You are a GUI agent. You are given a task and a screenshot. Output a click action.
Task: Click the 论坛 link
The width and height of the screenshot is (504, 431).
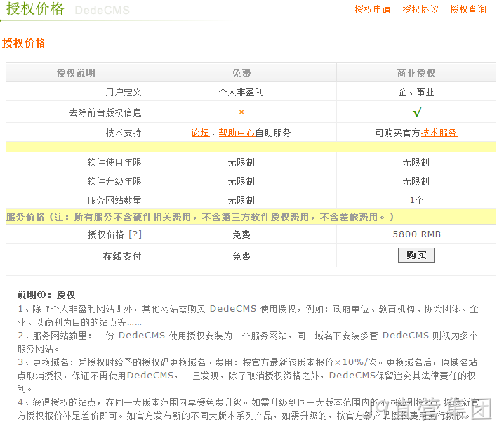pyautogui.click(x=200, y=133)
